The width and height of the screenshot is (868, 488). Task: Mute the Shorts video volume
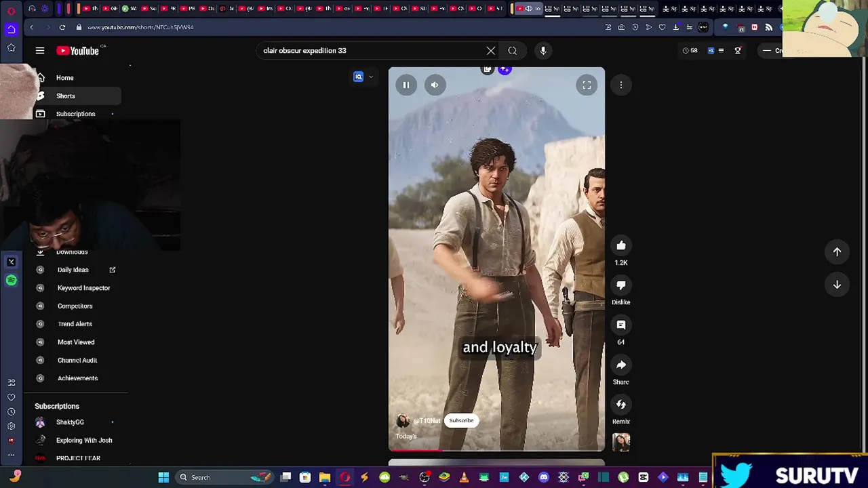[x=435, y=85]
